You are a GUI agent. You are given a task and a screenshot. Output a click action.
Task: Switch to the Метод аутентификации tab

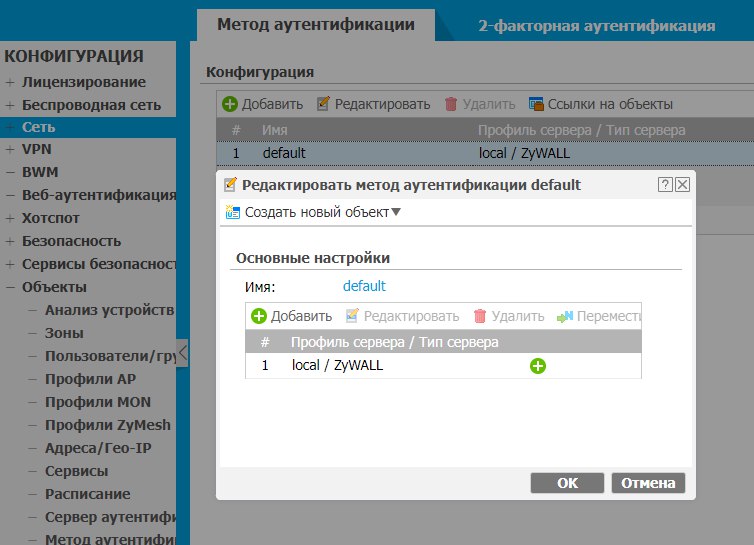point(316,24)
